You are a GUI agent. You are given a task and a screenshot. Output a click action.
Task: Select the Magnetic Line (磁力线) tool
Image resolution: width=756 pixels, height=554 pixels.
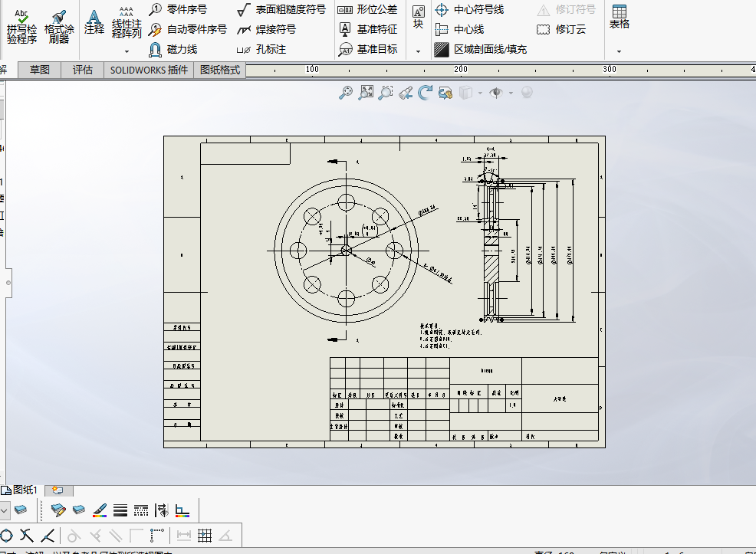click(173, 49)
